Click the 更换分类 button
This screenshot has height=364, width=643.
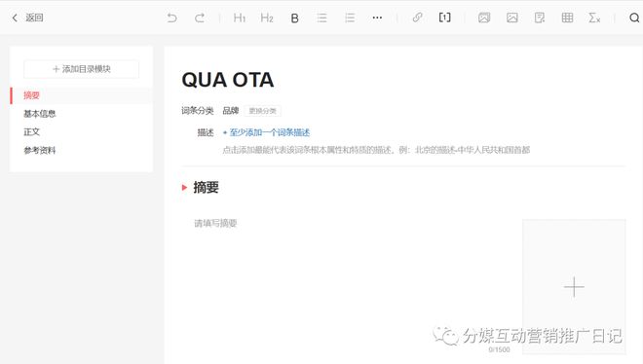[262, 111]
